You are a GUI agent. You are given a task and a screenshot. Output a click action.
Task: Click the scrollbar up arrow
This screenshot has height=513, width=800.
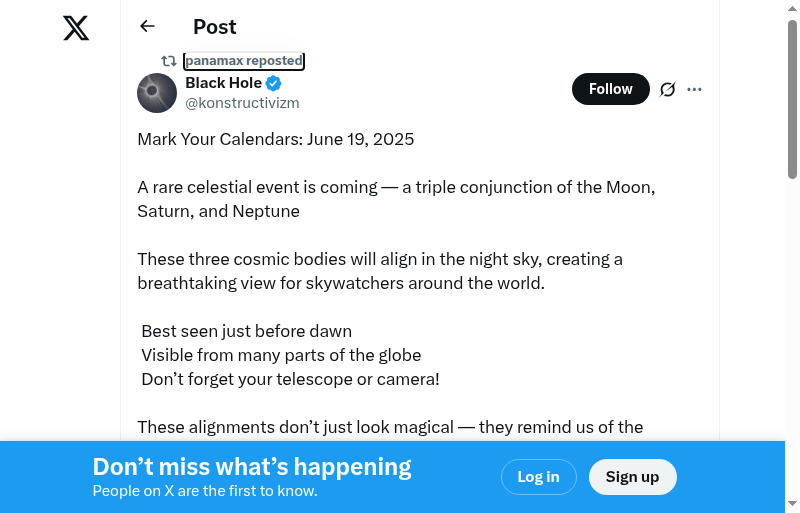click(792, 9)
